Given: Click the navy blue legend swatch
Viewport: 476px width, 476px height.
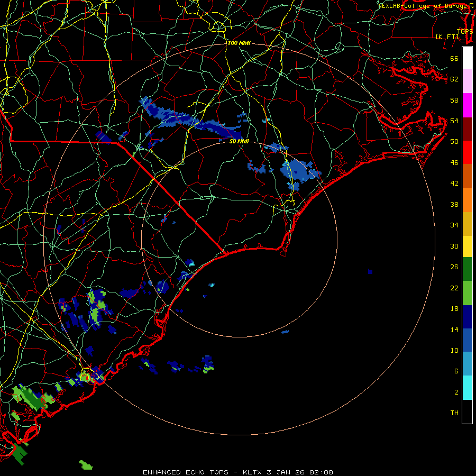Looking at the screenshot, I should click(x=467, y=317).
